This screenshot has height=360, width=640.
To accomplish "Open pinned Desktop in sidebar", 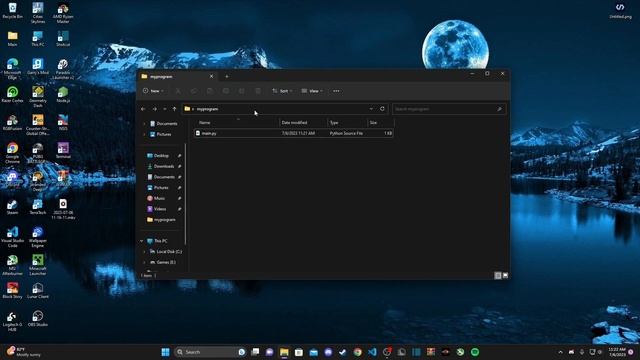I will coord(161,156).
